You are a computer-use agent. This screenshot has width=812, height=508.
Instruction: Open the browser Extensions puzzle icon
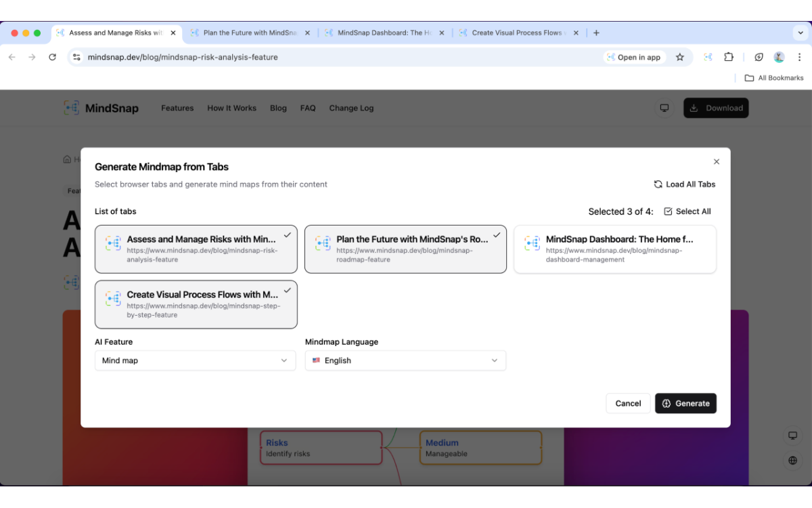tap(729, 57)
